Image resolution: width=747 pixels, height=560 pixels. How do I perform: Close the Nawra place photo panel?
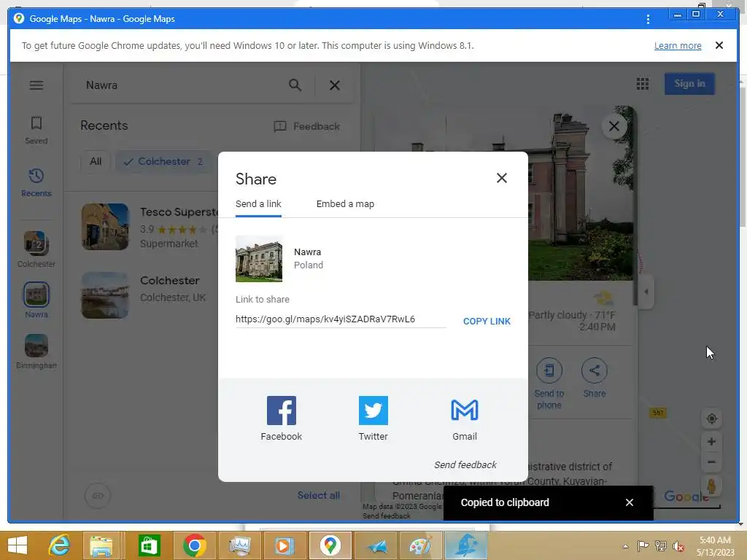614,126
